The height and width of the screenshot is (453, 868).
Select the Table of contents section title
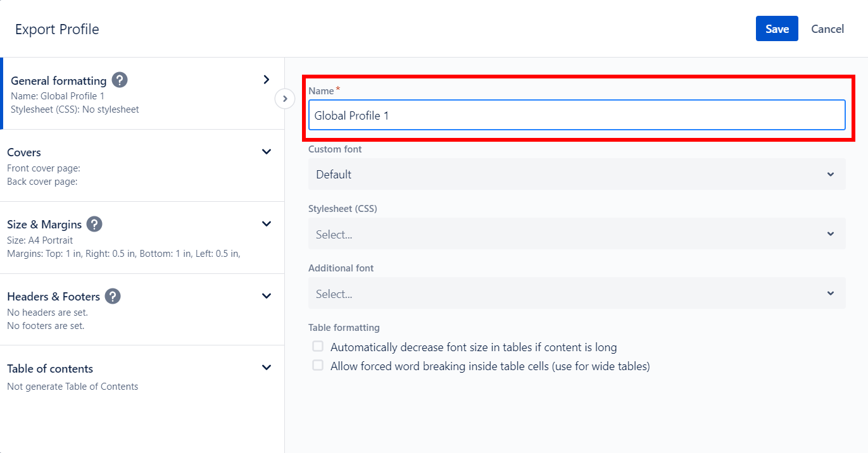50,369
